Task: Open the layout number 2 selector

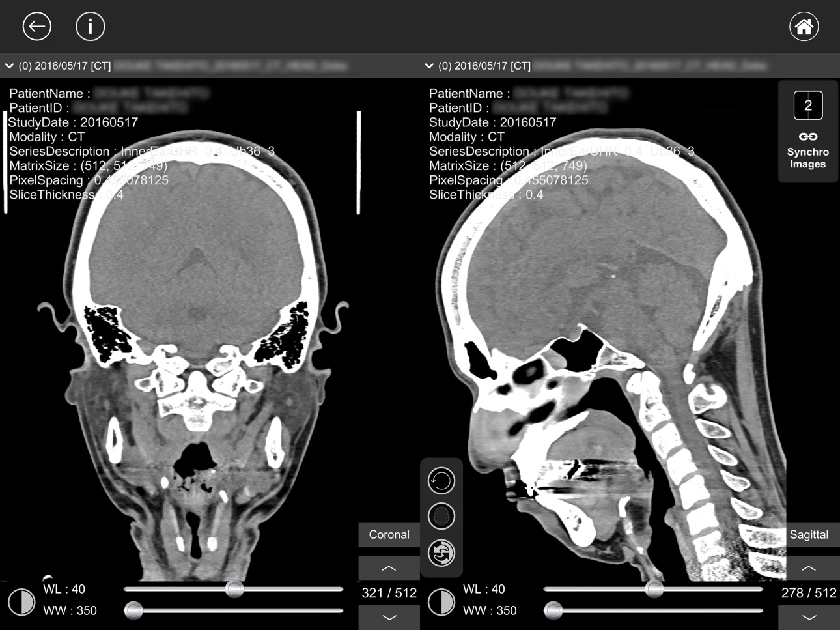Action: click(808, 106)
